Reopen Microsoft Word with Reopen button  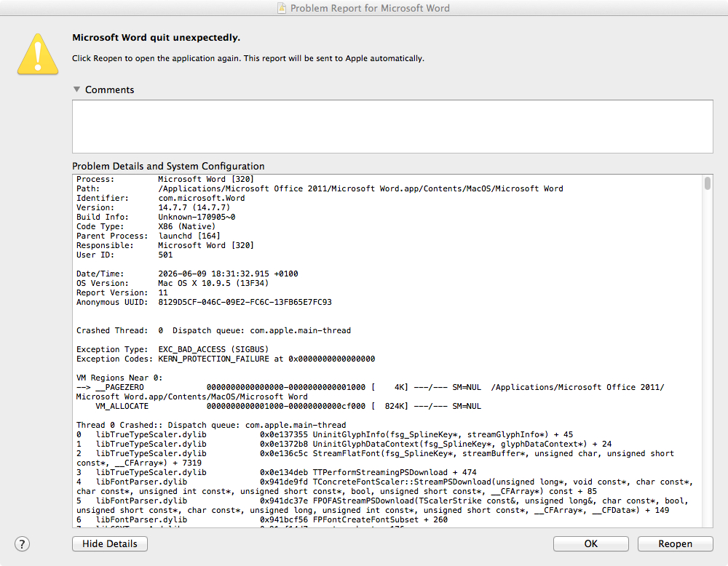(675, 543)
